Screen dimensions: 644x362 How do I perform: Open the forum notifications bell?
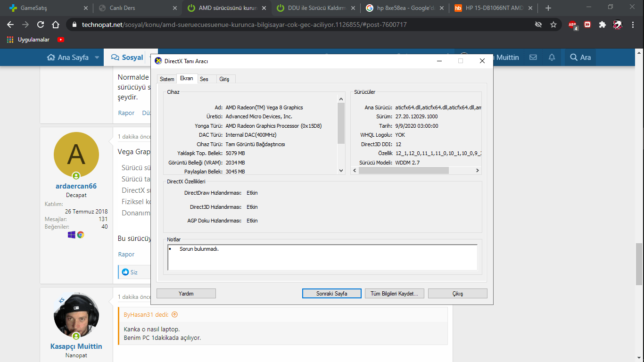(x=552, y=58)
